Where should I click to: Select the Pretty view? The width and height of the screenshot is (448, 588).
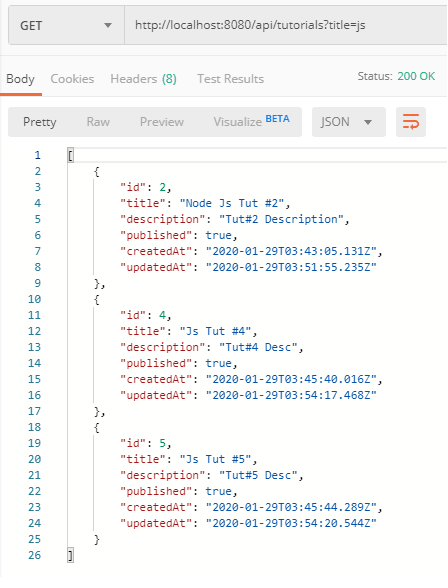tap(40, 122)
